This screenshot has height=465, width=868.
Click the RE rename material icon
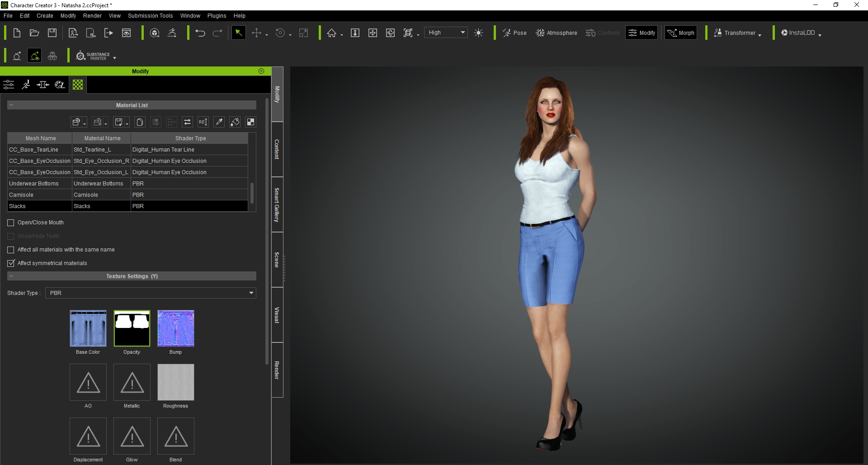(203, 122)
